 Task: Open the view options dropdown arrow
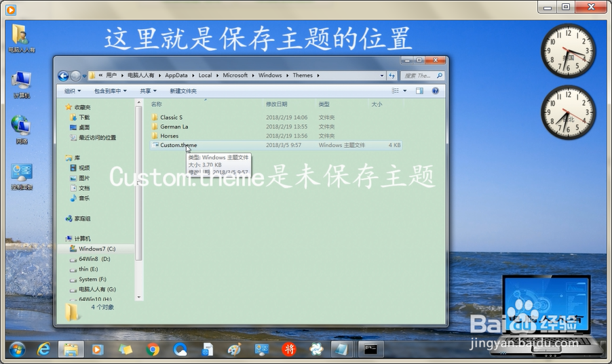coord(405,91)
